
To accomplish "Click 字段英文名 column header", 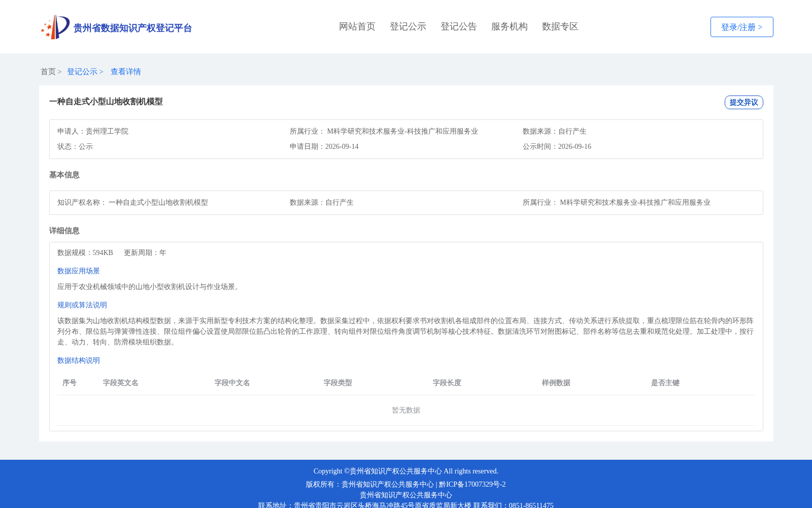I will coord(121,383).
